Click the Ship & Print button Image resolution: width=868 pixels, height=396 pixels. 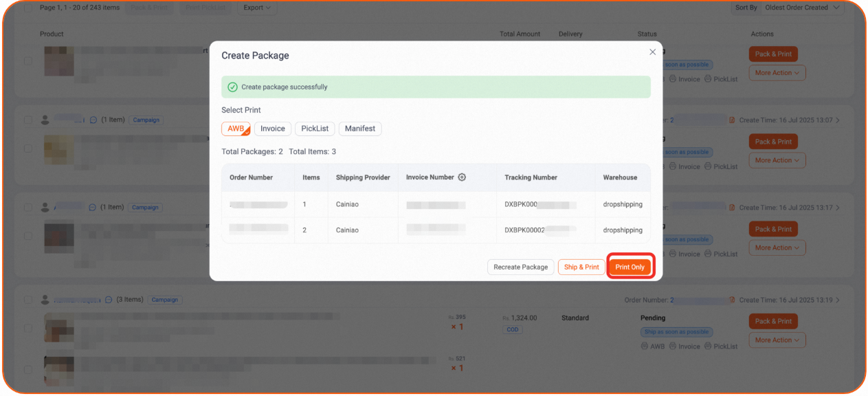pos(581,267)
